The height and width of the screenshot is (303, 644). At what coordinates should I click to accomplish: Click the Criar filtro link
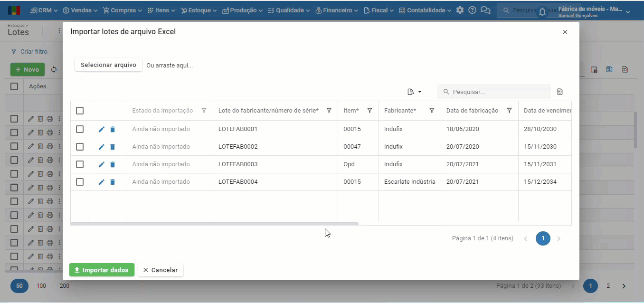[x=29, y=51]
